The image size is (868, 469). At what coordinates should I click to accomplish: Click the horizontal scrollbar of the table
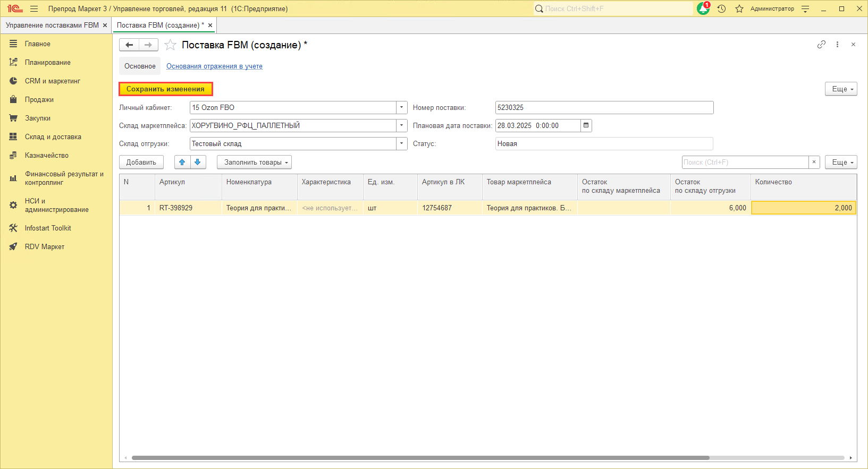(420, 457)
